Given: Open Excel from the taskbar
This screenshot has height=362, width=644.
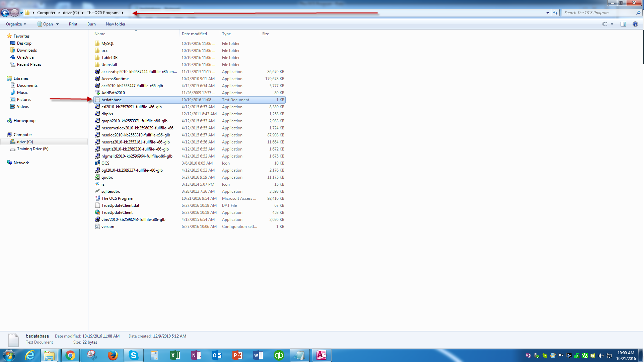Looking at the screenshot, I should [x=175, y=355].
